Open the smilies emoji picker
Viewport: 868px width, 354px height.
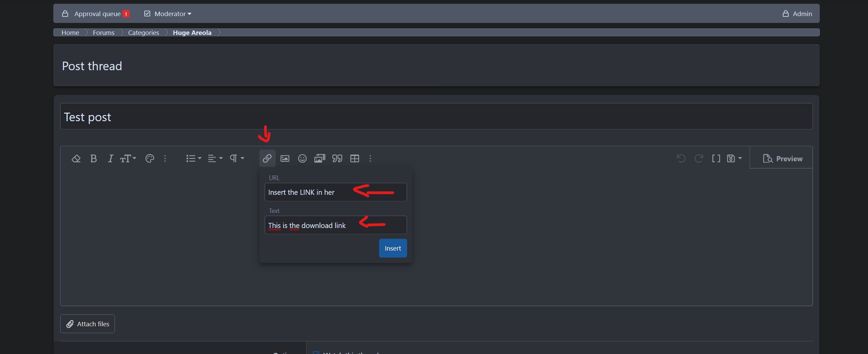[x=302, y=159]
